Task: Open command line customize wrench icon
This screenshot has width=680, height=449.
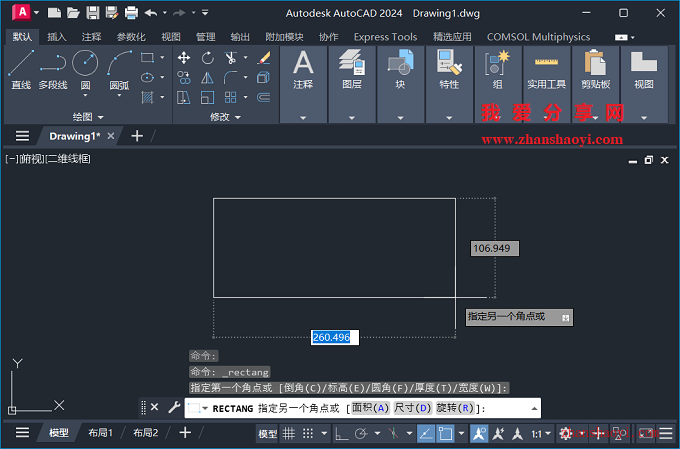Action: click(x=174, y=407)
